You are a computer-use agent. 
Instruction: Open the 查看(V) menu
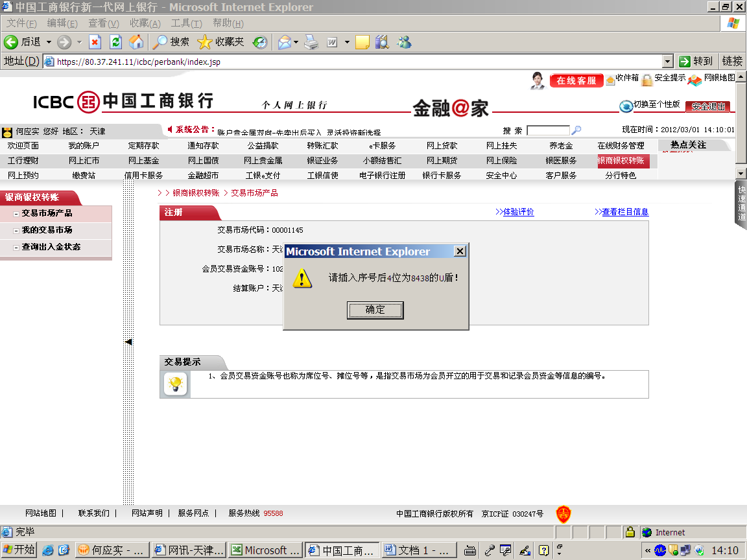point(104,23)
